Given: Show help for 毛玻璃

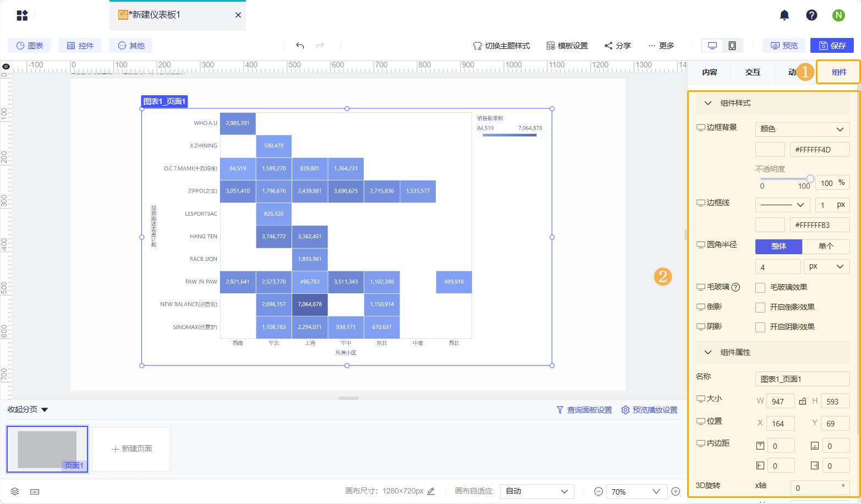Looking at the screenshot, I should point(736,287).
